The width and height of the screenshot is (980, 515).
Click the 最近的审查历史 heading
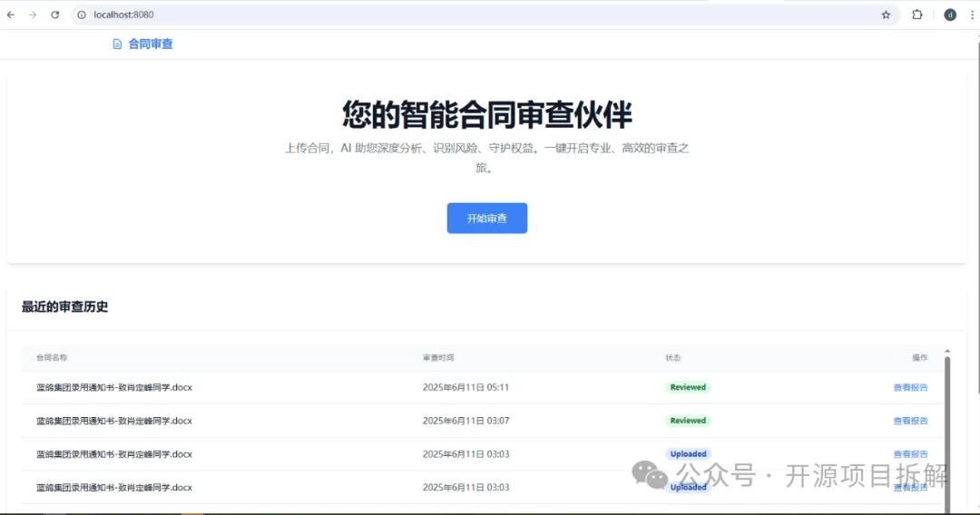pyautogui.click(x=65, y=307)
